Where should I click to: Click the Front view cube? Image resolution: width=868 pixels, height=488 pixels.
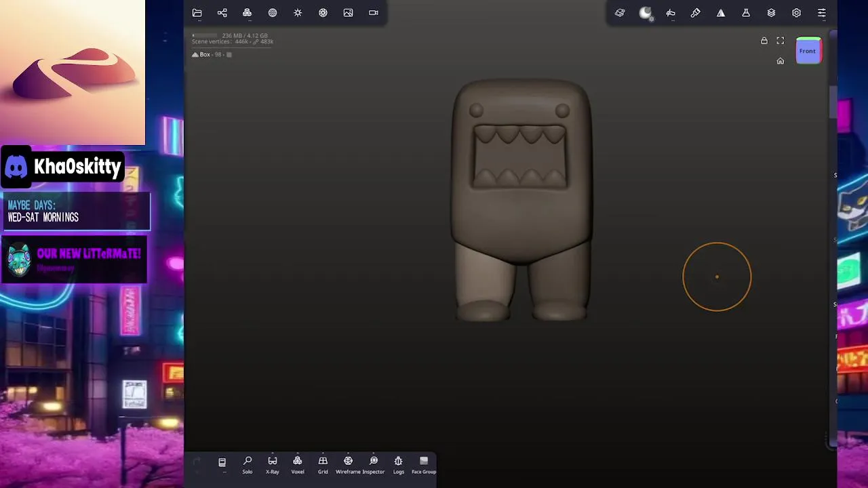(x=808, y=51)
